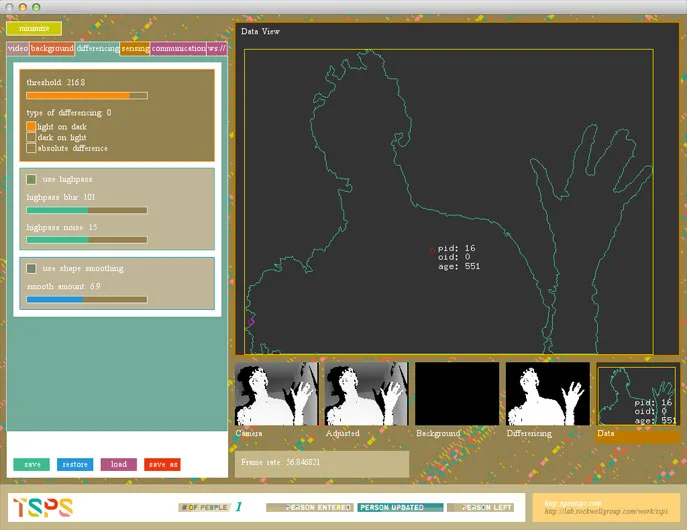Select absolute difference option
The image size is (687, 530).
(31, 148)
